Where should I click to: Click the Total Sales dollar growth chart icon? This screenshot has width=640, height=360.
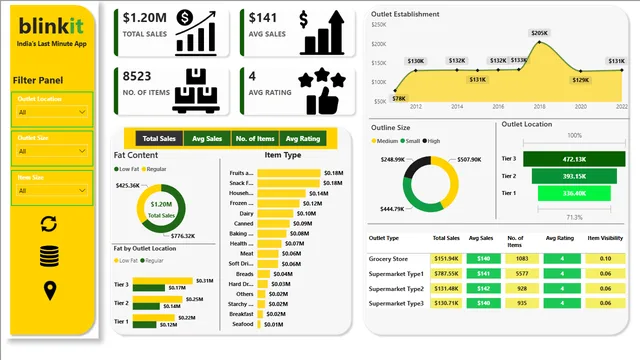[196, 33]
